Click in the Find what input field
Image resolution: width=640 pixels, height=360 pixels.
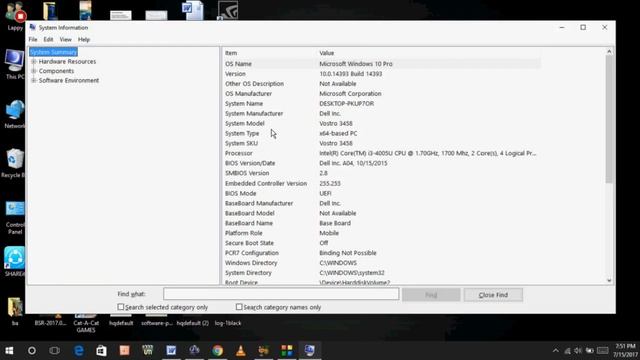coord(281,294)
